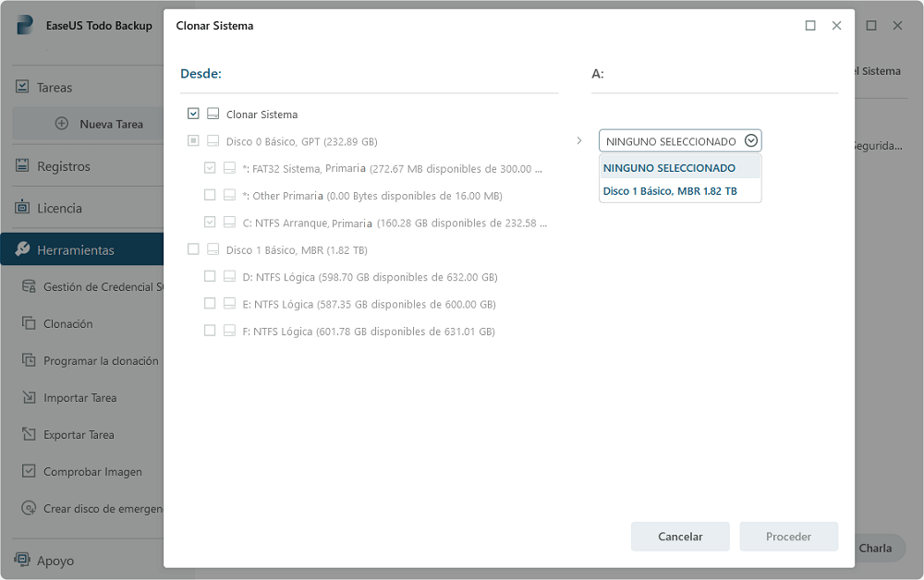The image size is (924, 580).
Task: Click the Clonación tool icon
Action: (x=29, y=324)
